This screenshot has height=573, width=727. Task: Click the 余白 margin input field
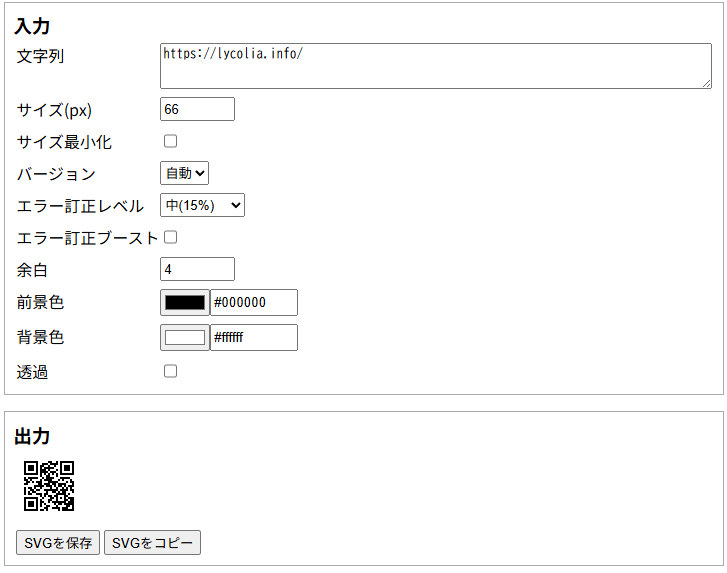[x=197, y=269]
